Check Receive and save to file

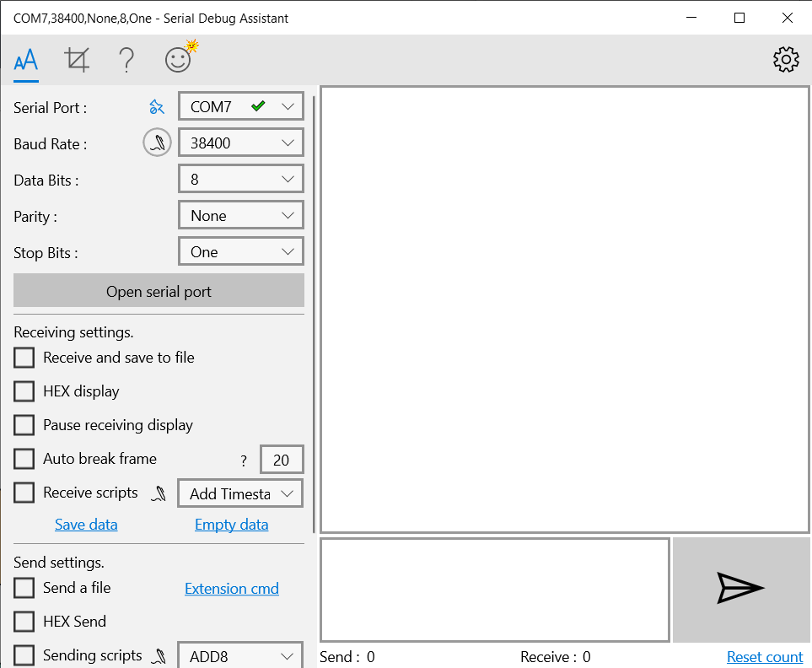pyautogui.click(x=24, y=358)
